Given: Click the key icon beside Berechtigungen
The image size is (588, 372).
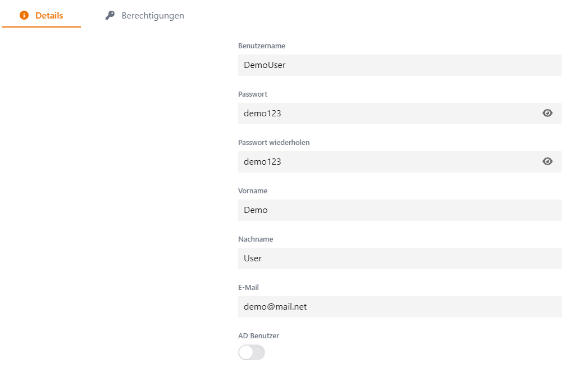Looking at the screenshot, I should tap(110, 16).
